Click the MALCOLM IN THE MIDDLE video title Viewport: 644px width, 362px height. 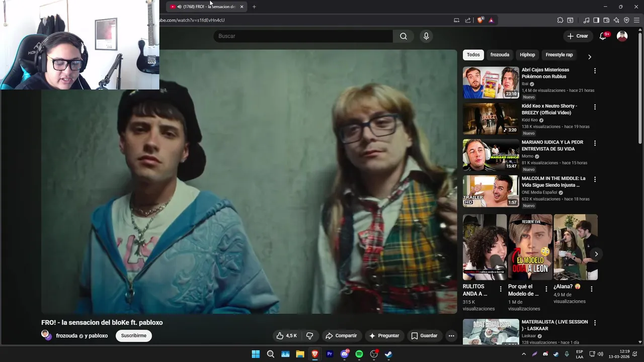point(553,182)
